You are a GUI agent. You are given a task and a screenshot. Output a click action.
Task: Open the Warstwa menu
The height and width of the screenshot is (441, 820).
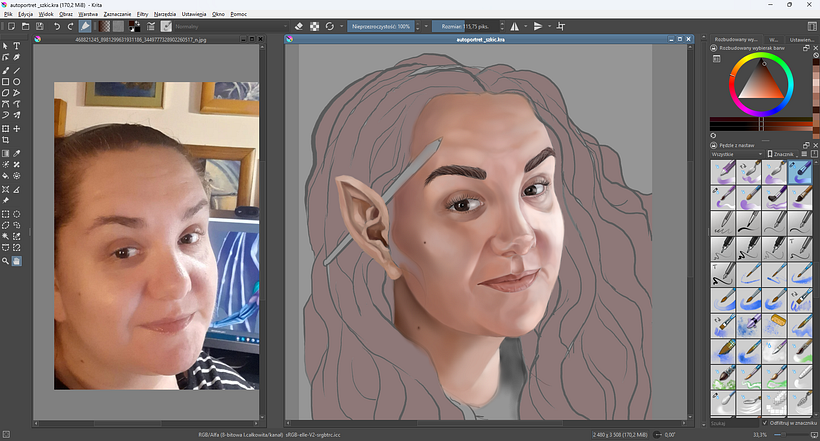[x=88, y=14]
